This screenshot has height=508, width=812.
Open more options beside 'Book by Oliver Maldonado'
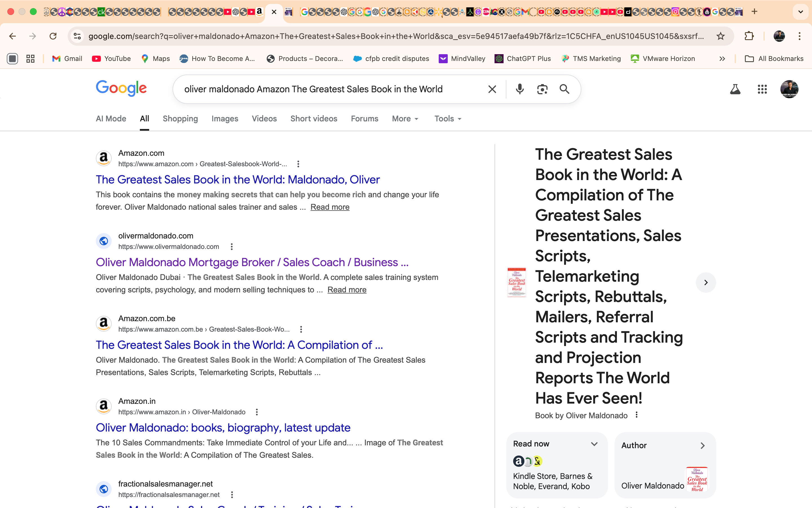pos(637,415)
